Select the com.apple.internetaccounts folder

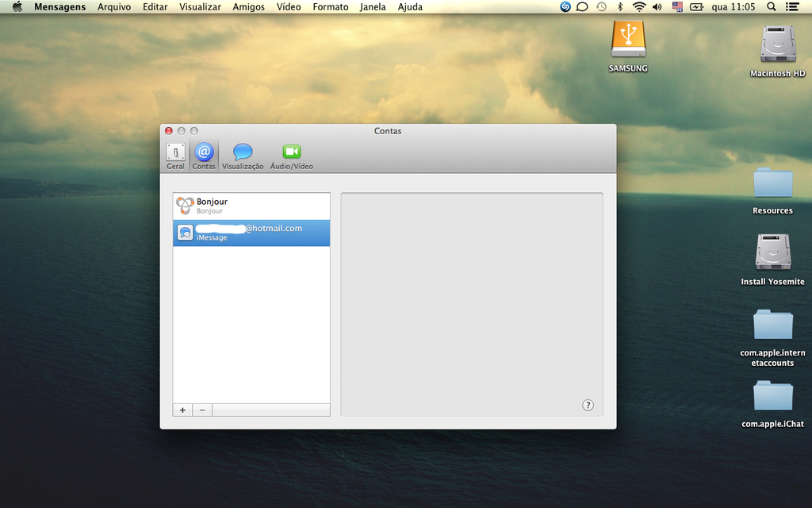(772, 325)
